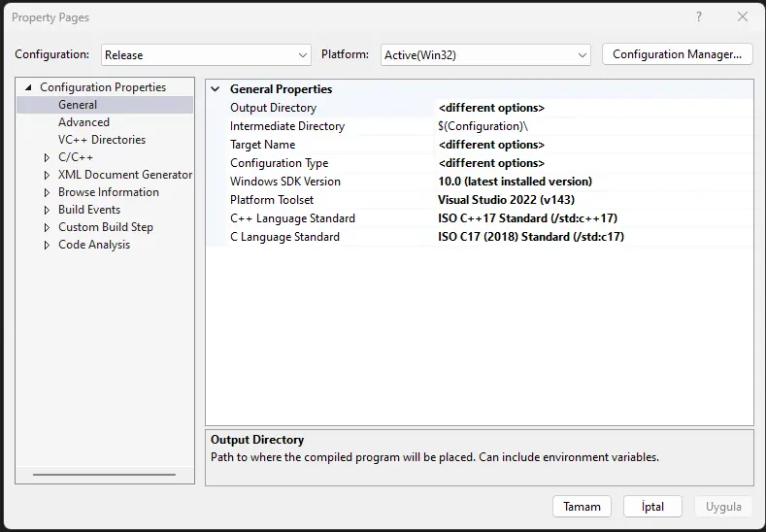This screenshot has height=532, width=766.
Task: Collapse the Configuration Properties tree node
Action: (28, 87)
